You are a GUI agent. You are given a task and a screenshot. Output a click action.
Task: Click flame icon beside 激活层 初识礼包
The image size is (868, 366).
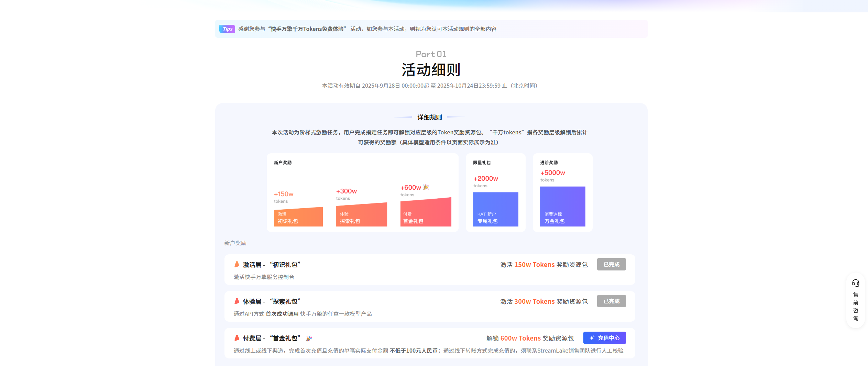(x=237, y=264)
